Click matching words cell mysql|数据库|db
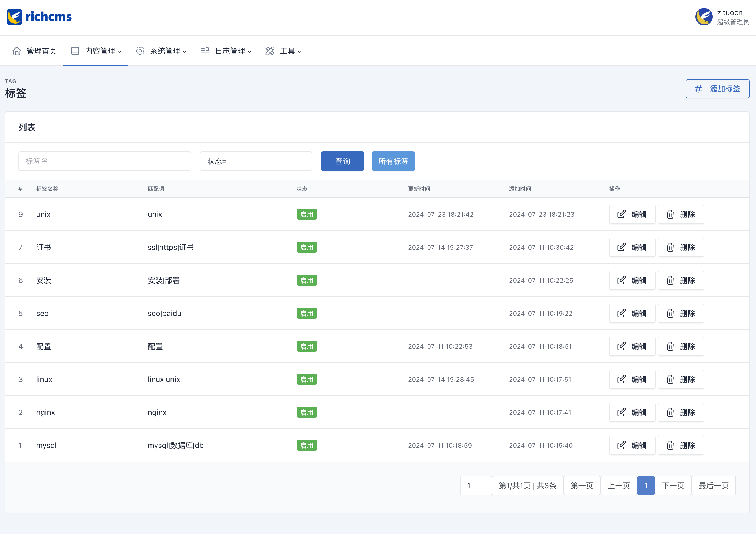This screenshot has width=756, height=534. pyautogui.click(x=176, y=445)
